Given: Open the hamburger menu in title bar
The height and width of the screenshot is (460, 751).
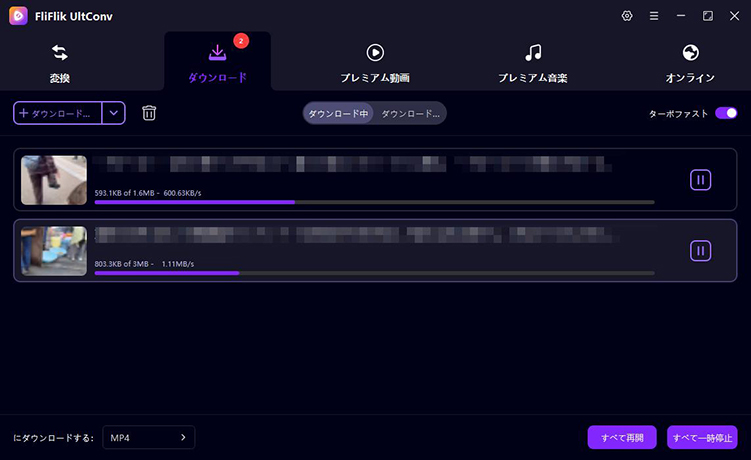Looking at the screenshot, I should click(654, 16).
